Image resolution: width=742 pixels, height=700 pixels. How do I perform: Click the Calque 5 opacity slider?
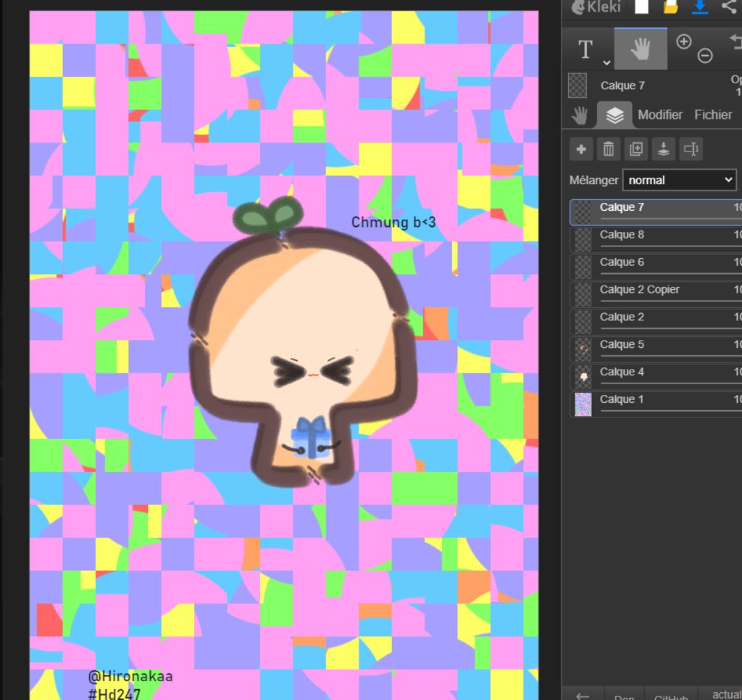pyautogui.click(x=667, y=355)
